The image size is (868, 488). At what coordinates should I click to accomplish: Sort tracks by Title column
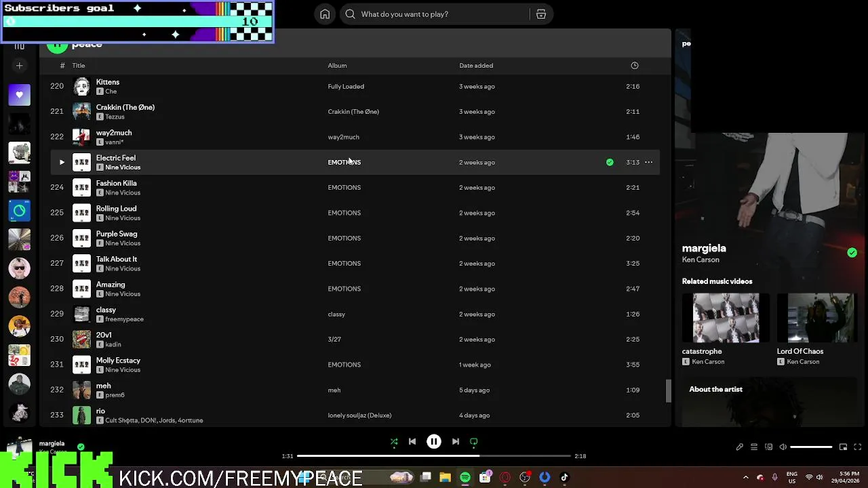click(x=79, y=66)
